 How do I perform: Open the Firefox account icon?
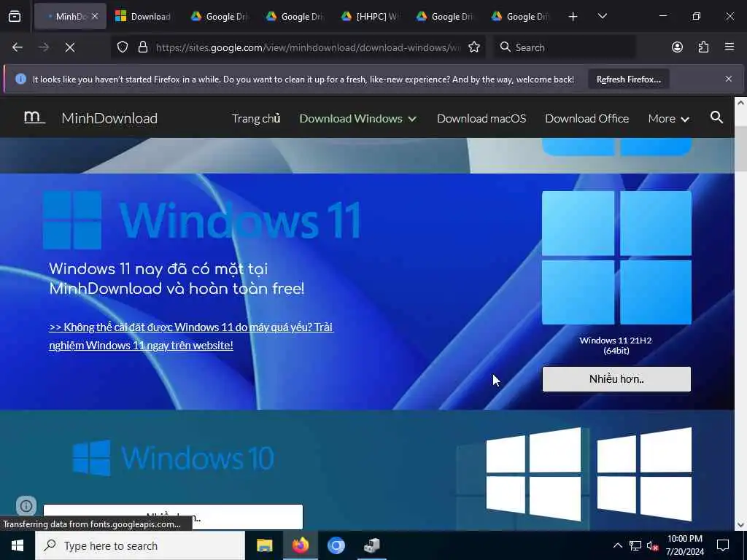pyautogui.click(x=677, y=47)
